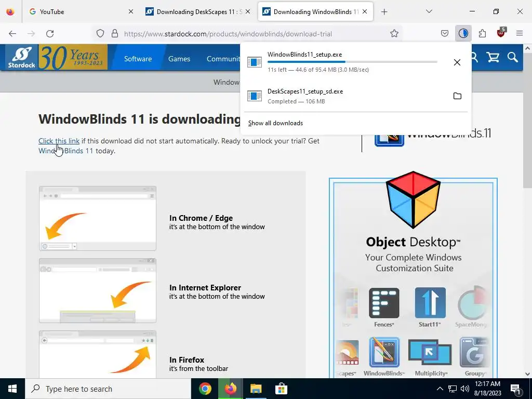Open the notification center icon

[x=516, y=389]
